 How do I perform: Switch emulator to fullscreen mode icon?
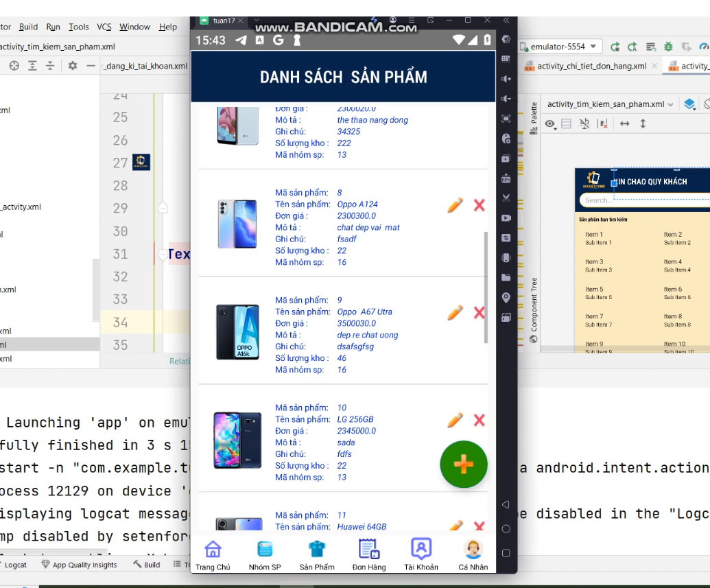click(x=506, y=119)
